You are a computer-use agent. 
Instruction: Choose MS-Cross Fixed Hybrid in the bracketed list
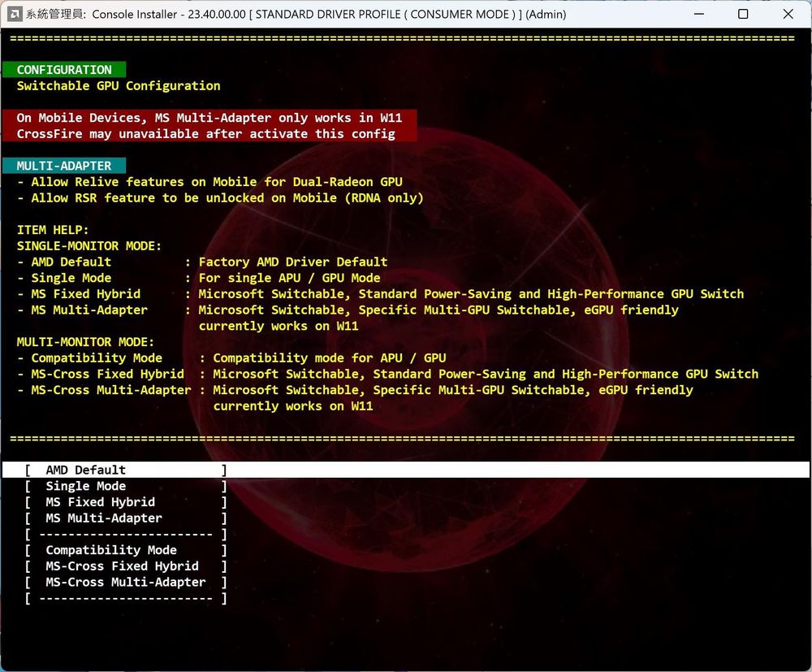[x=122, y=566]
